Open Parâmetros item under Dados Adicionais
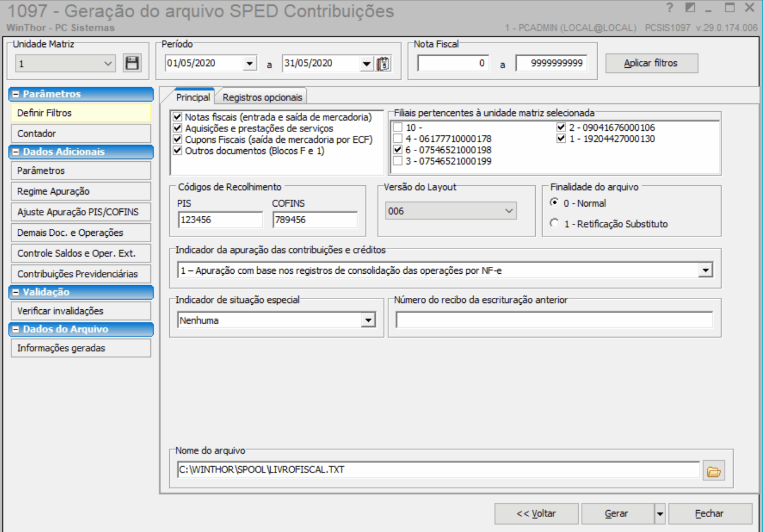Image resolution: width=763 pixels, height=532 pixels. pos(81,171)
